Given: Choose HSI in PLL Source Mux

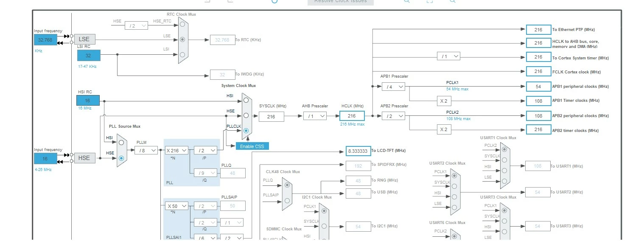Looking at the screenshot, I should point(121,143).
